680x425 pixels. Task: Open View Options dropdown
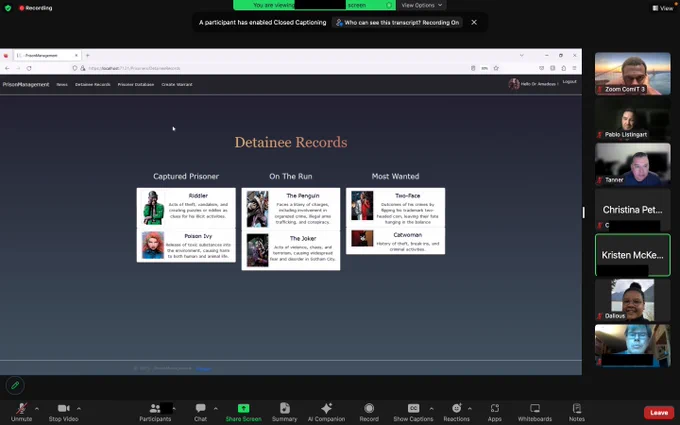(422, 5)
